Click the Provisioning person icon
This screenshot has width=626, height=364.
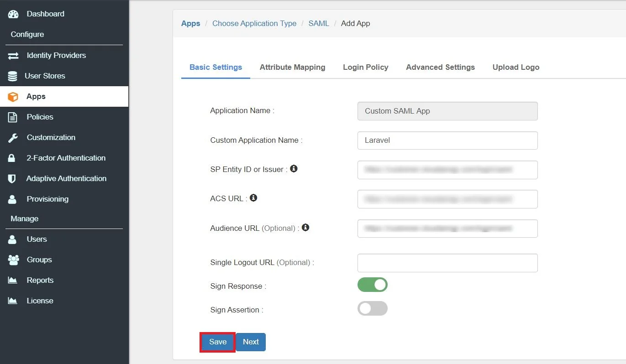12,199
